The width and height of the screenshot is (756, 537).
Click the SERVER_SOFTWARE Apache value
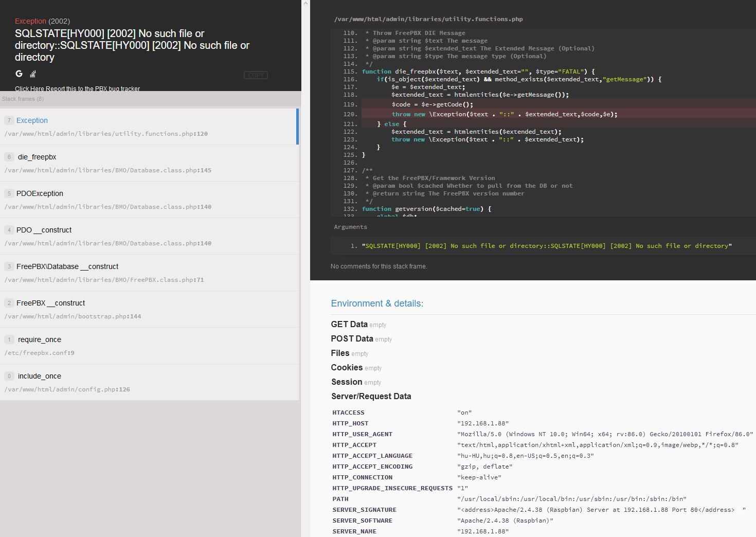(505, 521)
